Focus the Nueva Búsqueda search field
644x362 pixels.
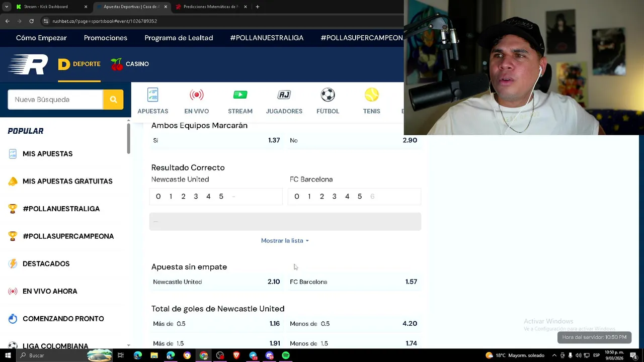pyautogui.click(x=55, y=100)
